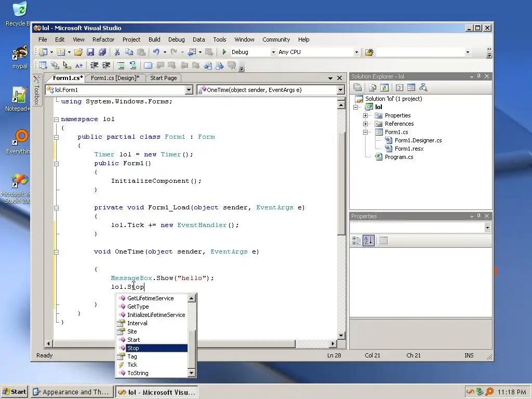Select Program.cs in Solution Explorer

(x=398, y=157)
